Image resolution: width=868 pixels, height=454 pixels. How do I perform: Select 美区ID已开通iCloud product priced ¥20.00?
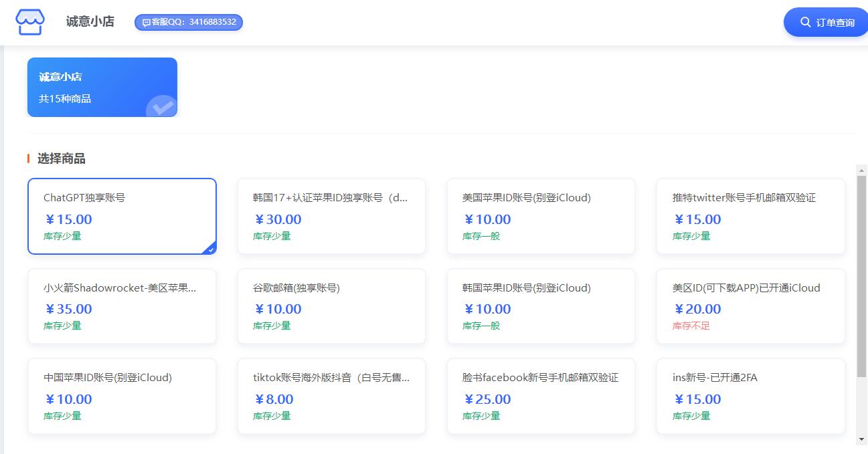[750, 306]
